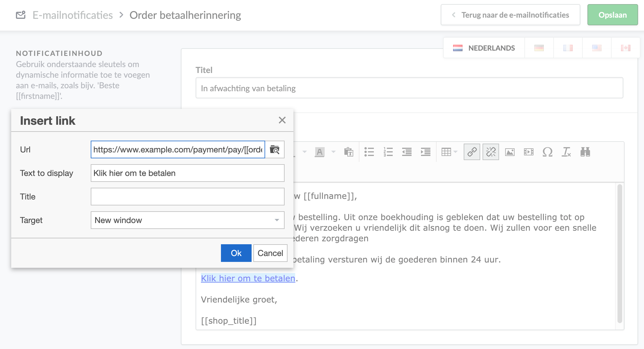Click 'Vriendelijke groet,' line in editor
This screenshot has width=644, height=349.
coord(239,299)
